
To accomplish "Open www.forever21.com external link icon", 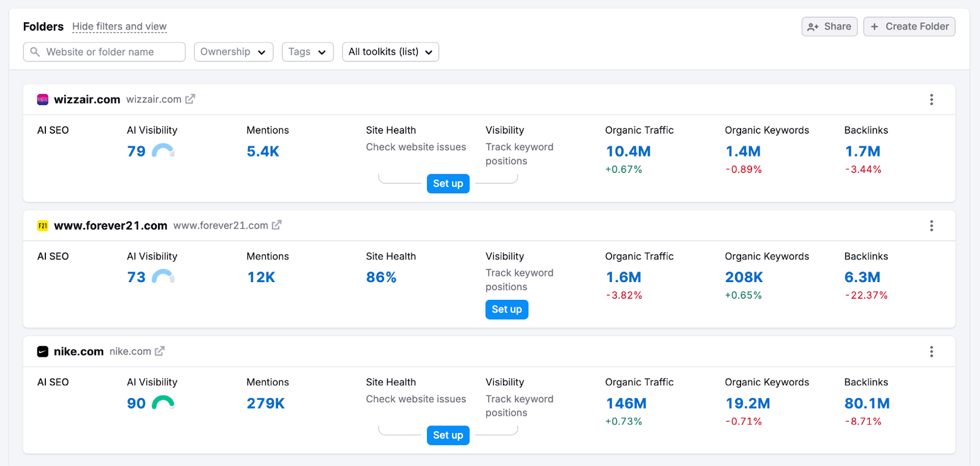I will pos(277,225).
